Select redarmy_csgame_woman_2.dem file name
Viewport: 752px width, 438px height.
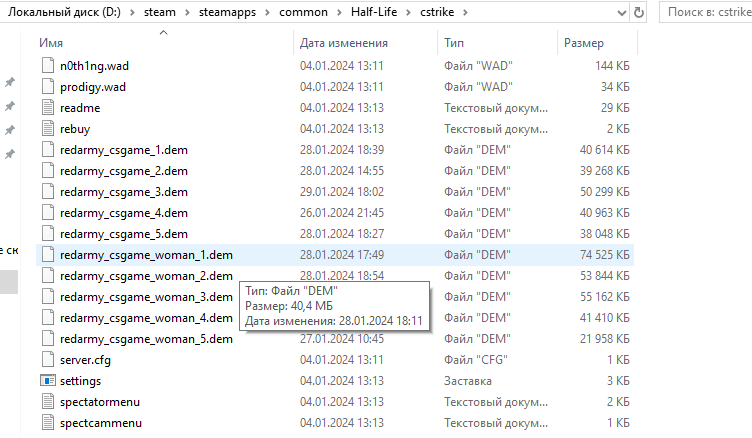(x=146, y=276)
